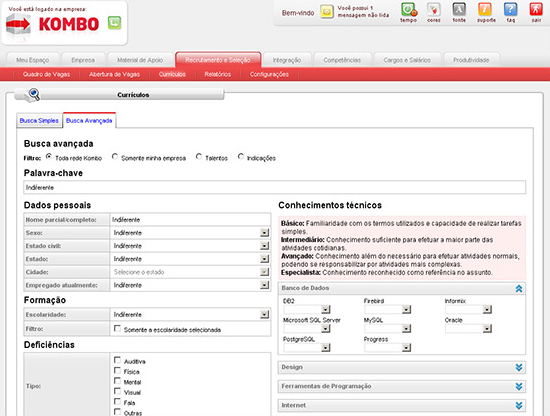Click the sair logout icon
The width and height of the screenshot is (550, 416).
[x=536, y=9]
